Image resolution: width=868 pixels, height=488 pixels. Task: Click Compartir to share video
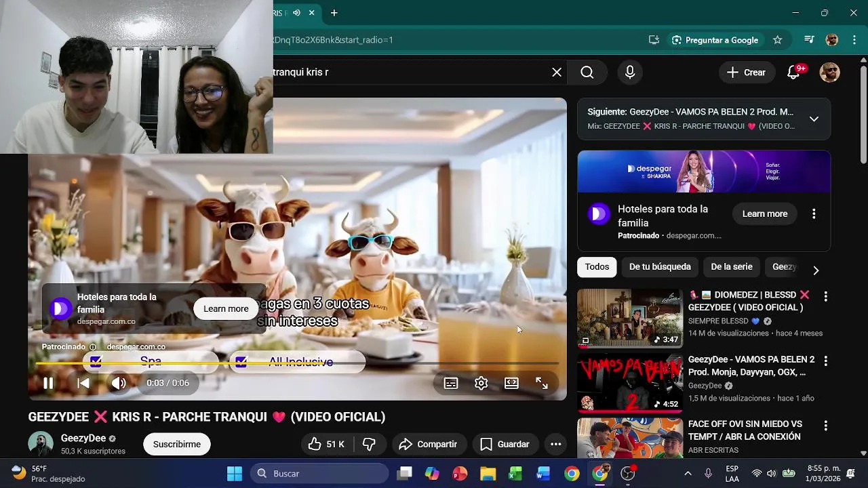coord(429,444)
